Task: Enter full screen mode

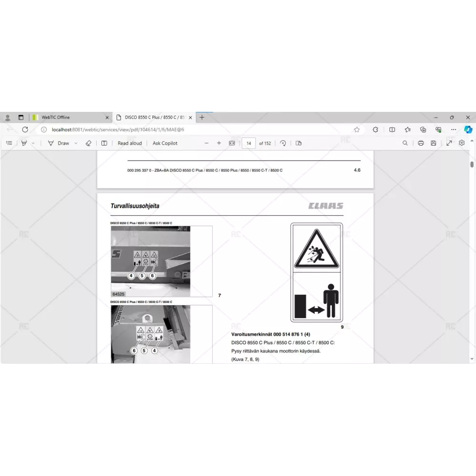Action: point(449,143)
